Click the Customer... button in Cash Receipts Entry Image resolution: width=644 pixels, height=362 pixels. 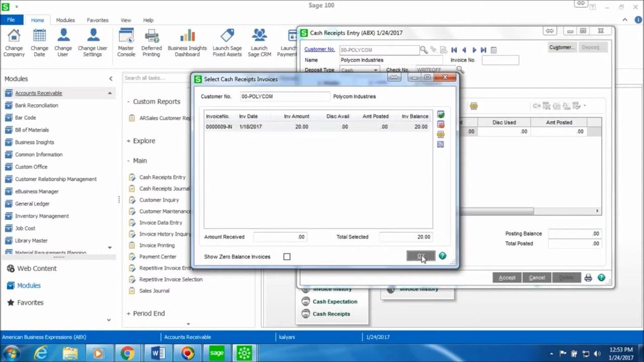562,47
